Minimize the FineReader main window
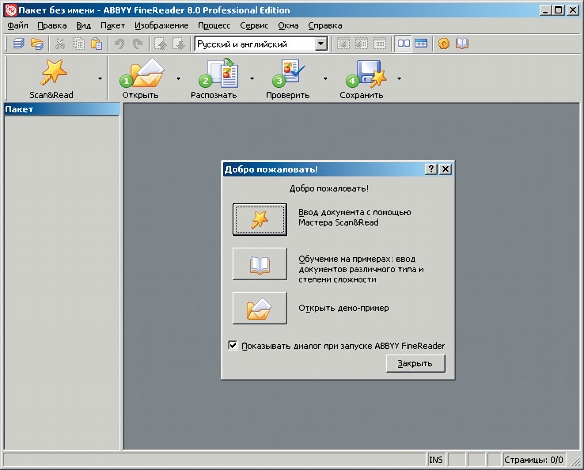Viewport: 584px width, 470px height. (x=546, y=10)
